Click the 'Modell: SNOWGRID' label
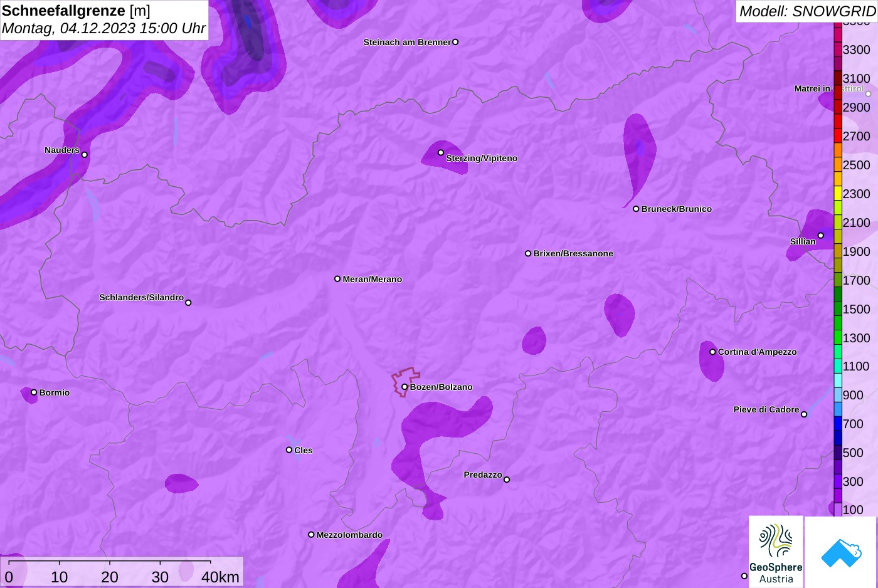Screen dimensions: 878x588 click(807, 11)
